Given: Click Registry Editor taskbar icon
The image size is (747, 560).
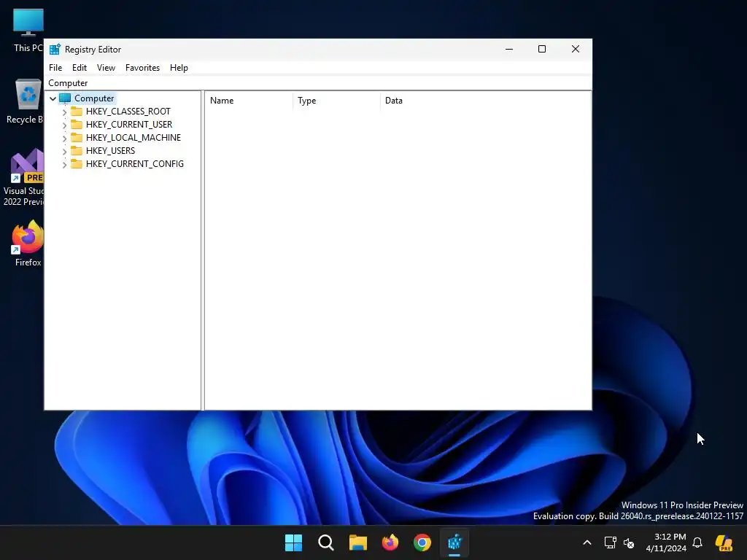Looking at the screenshot, I should [x=454, y=542].
